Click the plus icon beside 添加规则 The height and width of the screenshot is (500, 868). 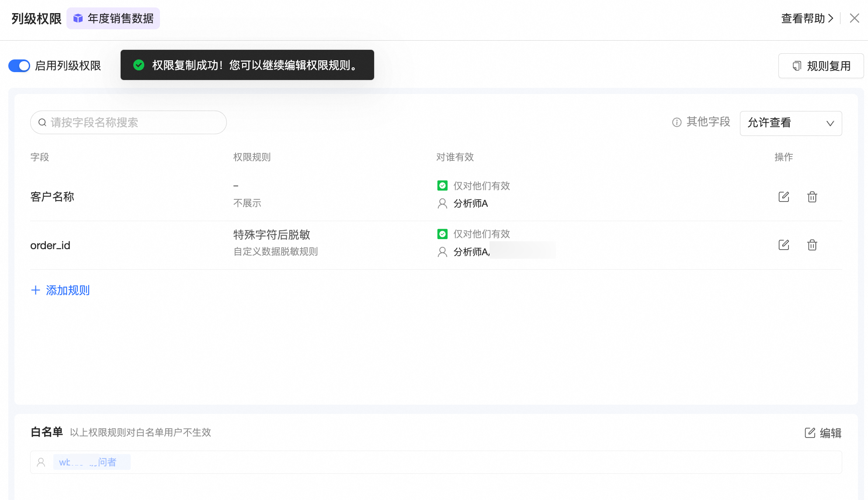[x=36, y=290]
